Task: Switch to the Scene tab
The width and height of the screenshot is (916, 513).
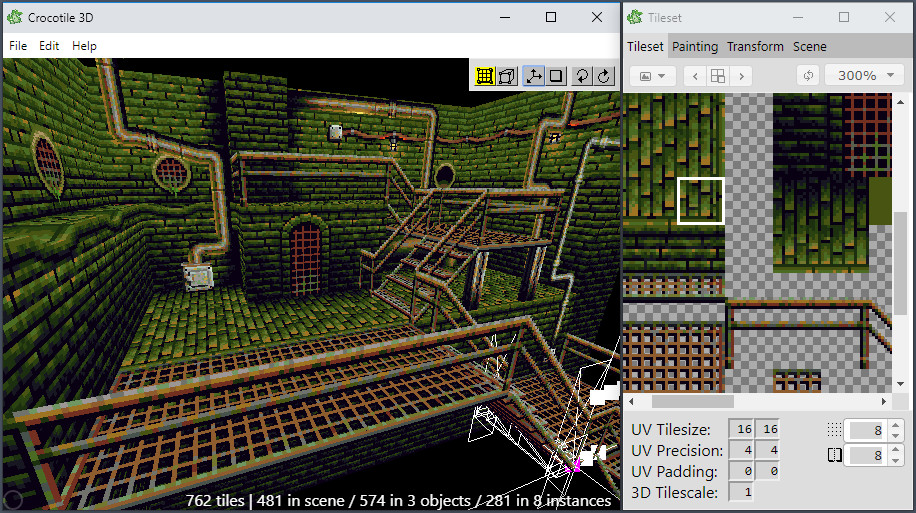Action: [x=810, y=46]
